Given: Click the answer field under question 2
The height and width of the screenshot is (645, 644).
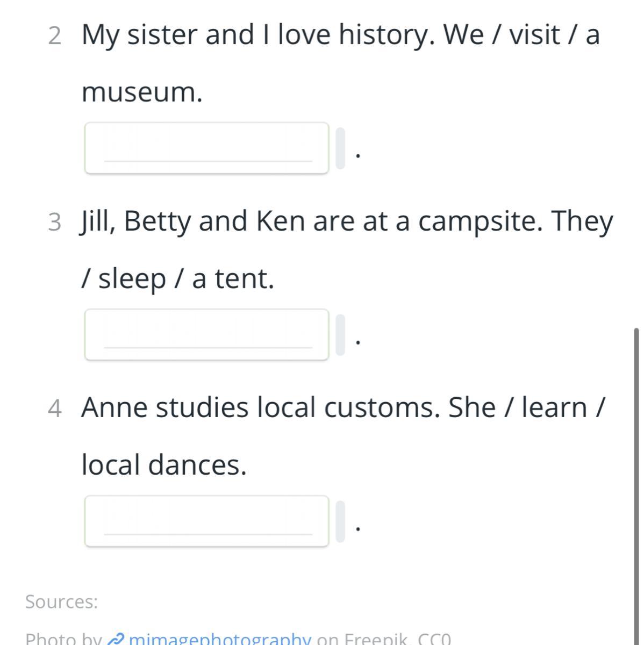Looking at the screenshot, I should 206,148.
